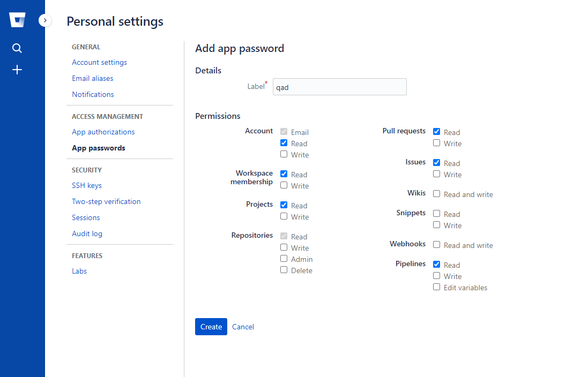The height and width of the screenshot is (377, 588).
Task: Enable Pipelines Write permission
Action: coord(436,276)
